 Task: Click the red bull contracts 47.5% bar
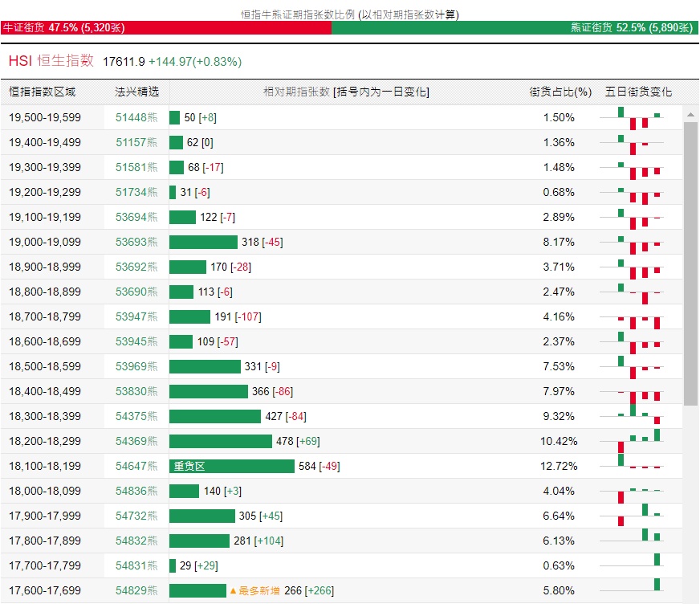(x=166, y=27)
